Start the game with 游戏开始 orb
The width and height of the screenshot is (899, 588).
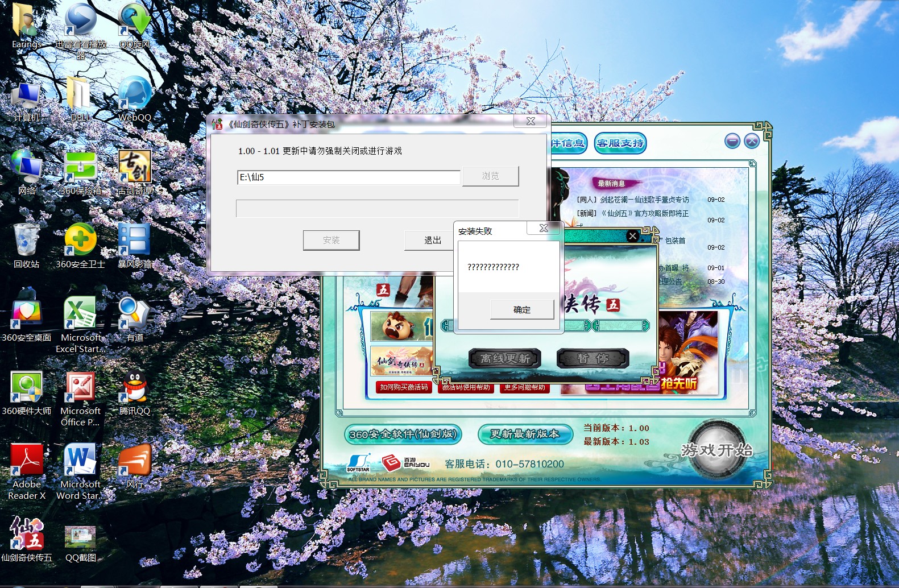716,451
